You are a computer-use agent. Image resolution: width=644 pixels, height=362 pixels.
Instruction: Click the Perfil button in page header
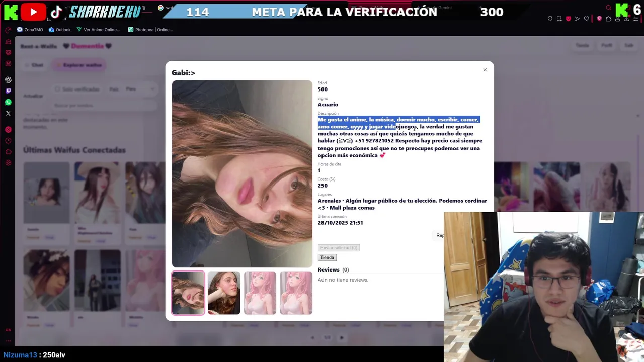[607, 45]
